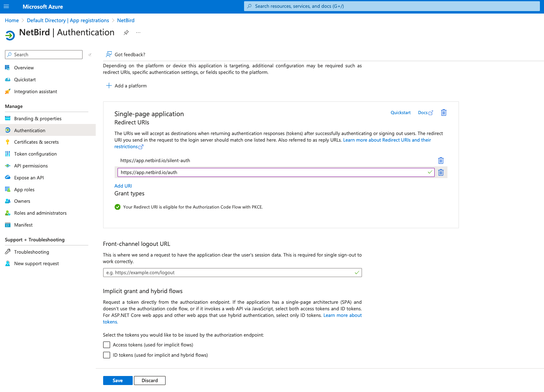This screenshot has height=392, width=544.
Task: Pin the NetBird Authentication page
Action: click(x=126, y=32)
